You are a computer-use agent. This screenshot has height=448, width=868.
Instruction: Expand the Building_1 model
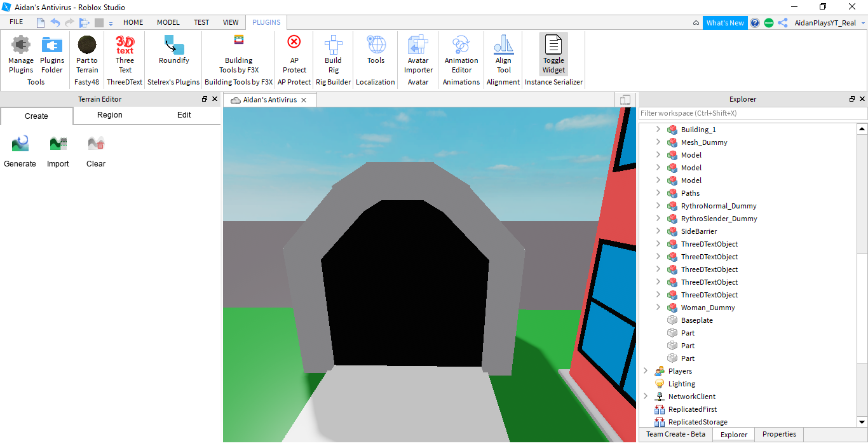click(658, 129)
